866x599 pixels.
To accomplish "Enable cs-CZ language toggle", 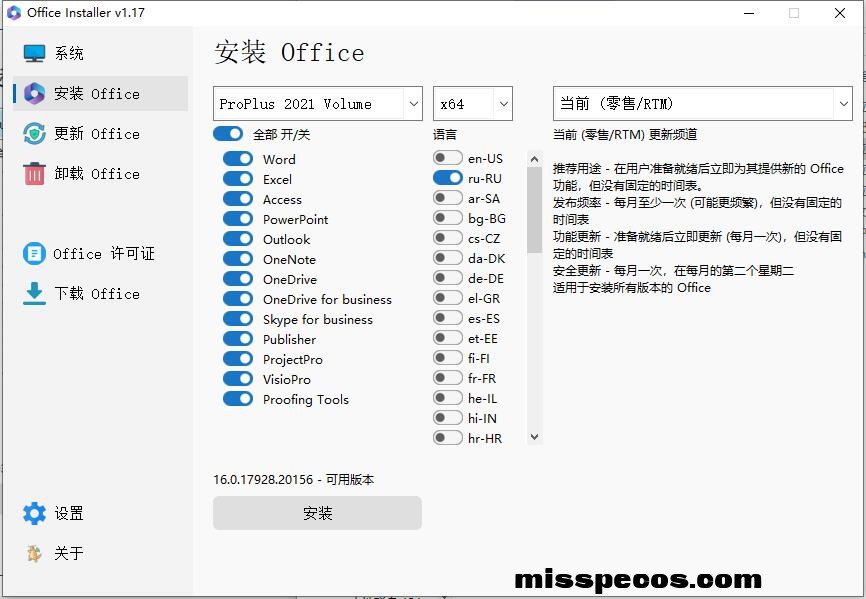I will click(448, 237).
